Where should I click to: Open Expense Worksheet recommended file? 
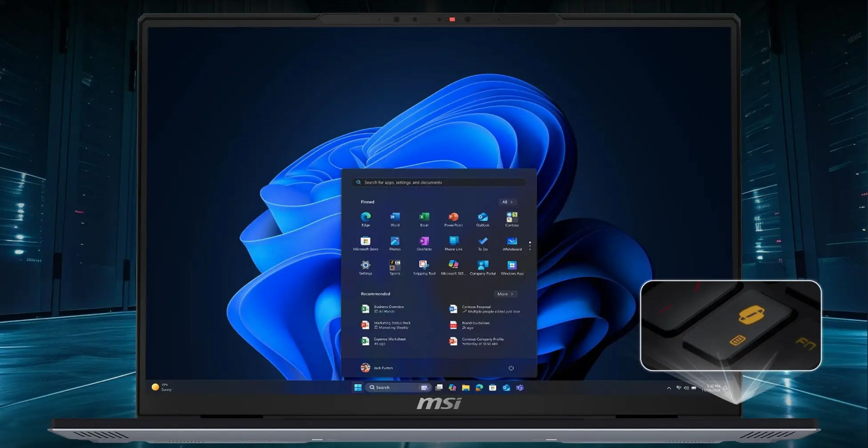tap(384, 341)
